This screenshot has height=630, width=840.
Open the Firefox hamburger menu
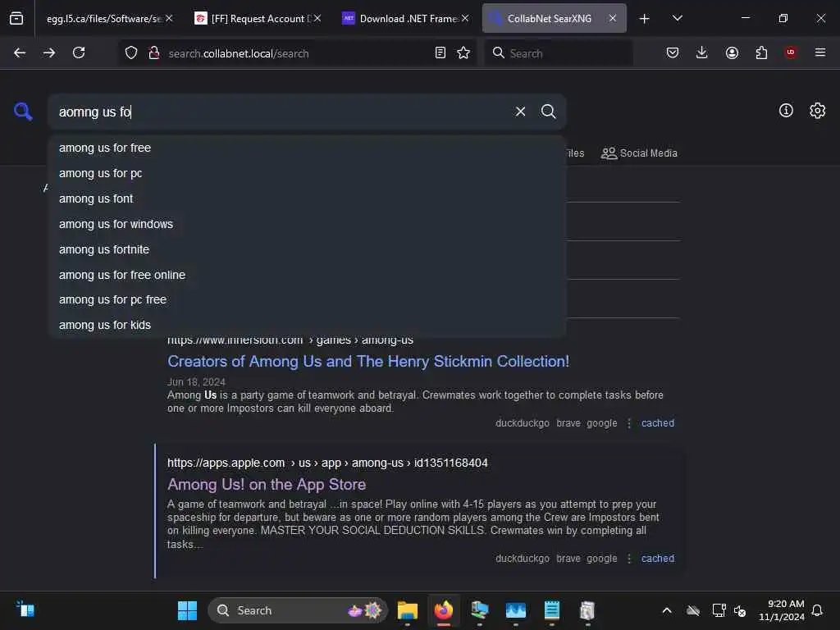820,52
